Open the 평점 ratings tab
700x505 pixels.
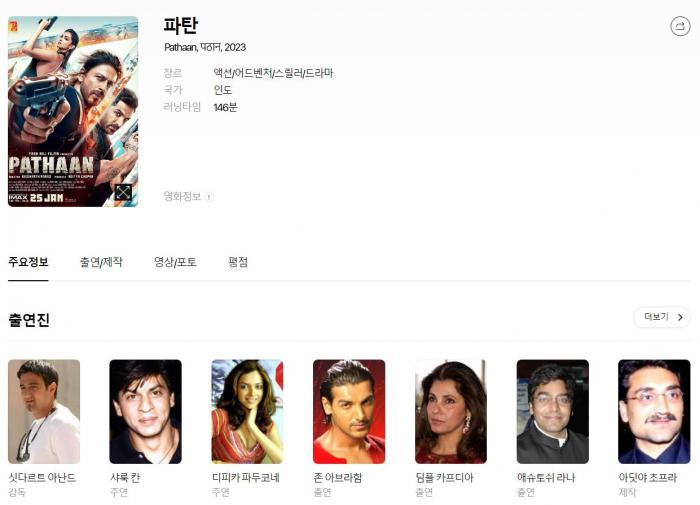pyautogui.click(x=238, y=262)
